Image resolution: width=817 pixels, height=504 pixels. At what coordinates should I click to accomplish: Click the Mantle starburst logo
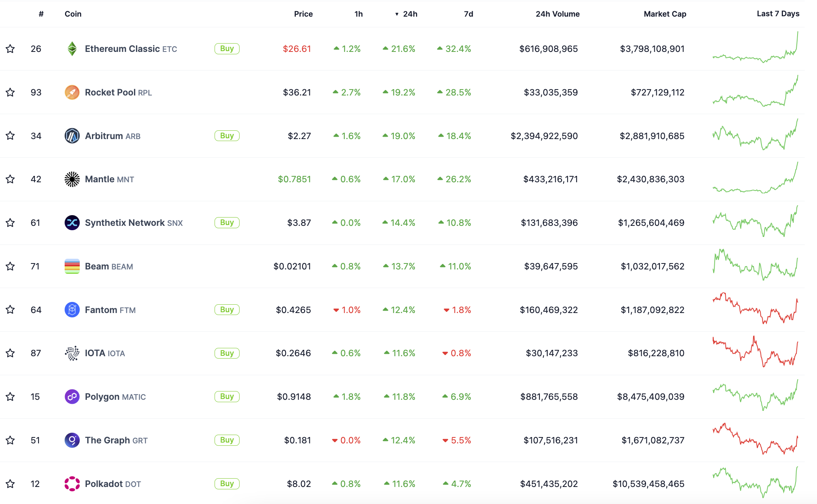pos(72,179)
